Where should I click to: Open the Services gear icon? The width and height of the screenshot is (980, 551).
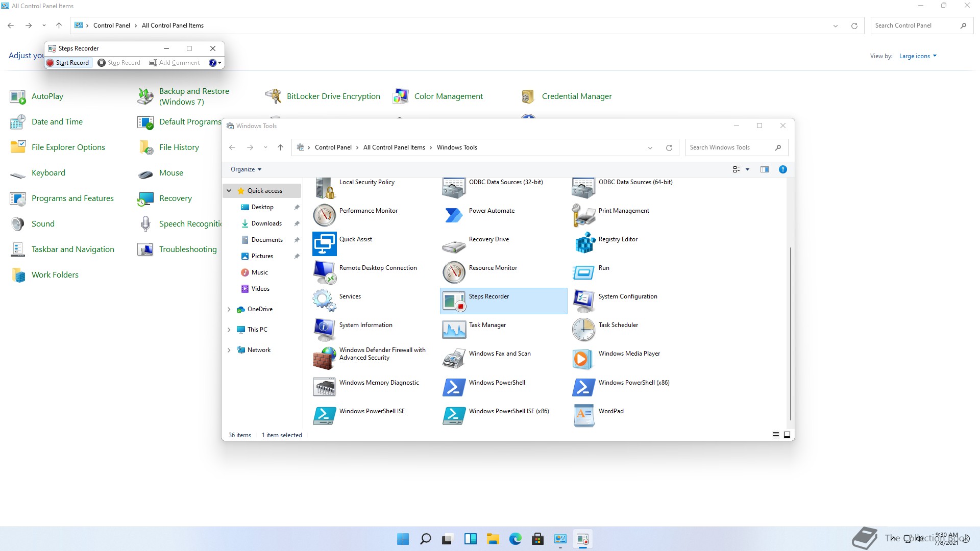(x=324, y=301)
